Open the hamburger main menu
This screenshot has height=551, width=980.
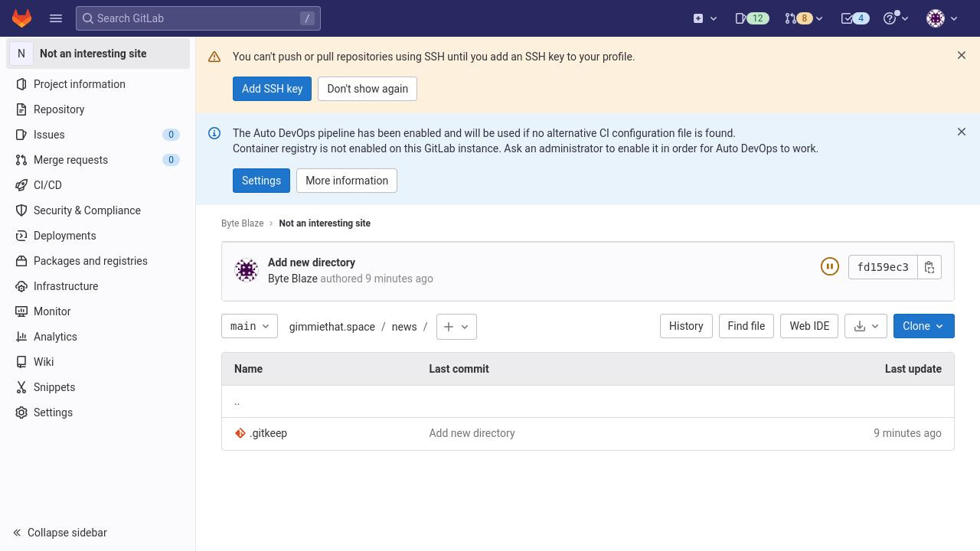click(56, 18)
